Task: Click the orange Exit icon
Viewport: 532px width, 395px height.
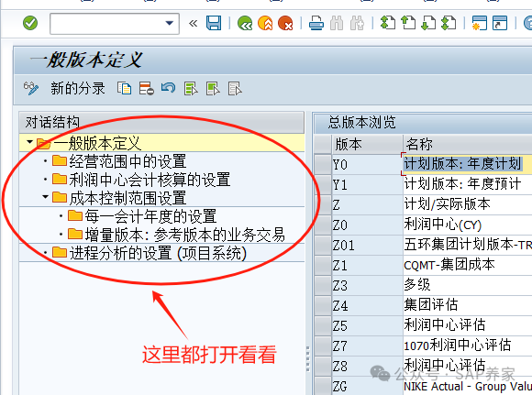Action: [265, 24]
